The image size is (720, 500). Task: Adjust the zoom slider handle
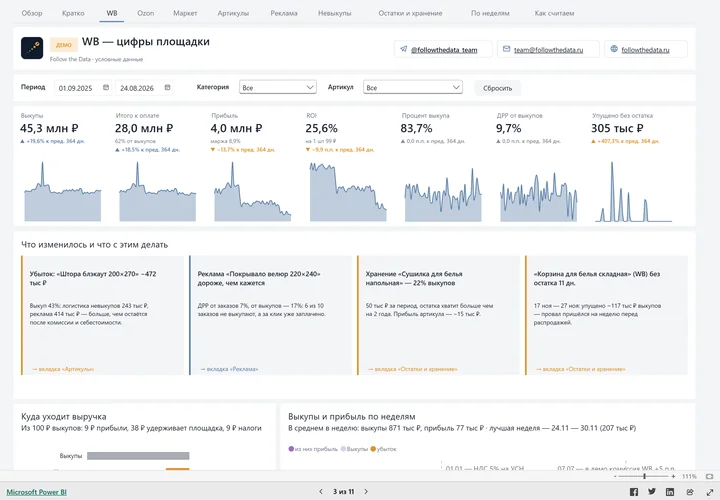click(645, 477)
